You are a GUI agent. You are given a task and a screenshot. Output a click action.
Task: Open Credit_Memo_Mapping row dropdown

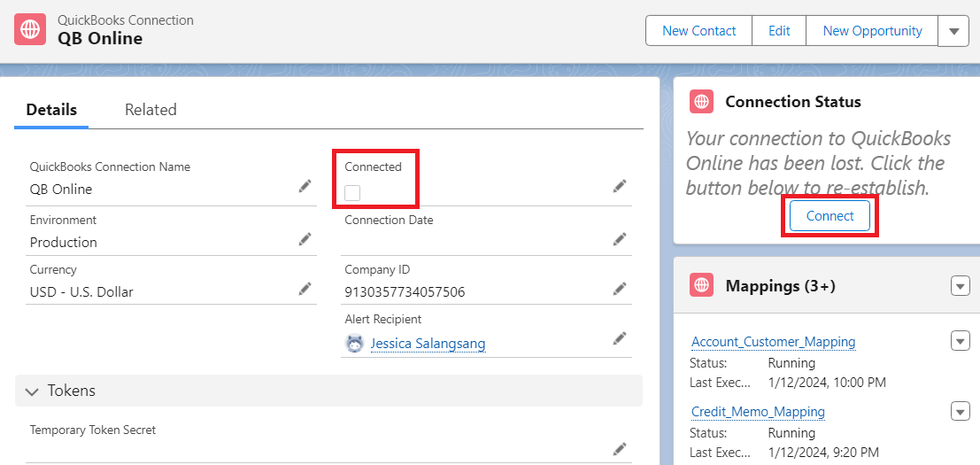click(960, 411)
